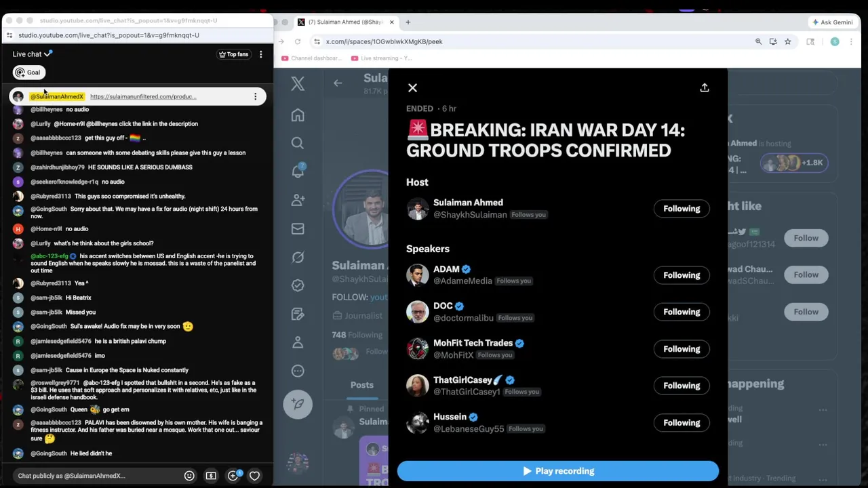The width and height of the screenshot is (868, 488).
Task: Open Chrome profile avatar menu
Action: (x=835, y=41)
